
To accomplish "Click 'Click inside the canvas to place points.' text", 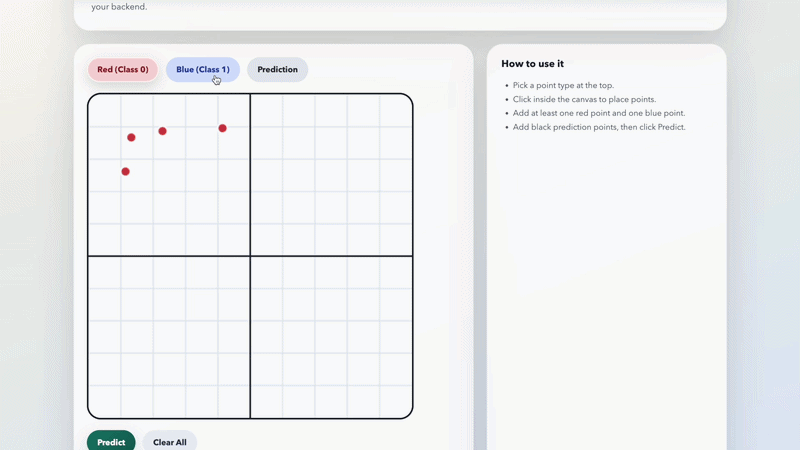I will pyautogui.click(x=584, y=99).
